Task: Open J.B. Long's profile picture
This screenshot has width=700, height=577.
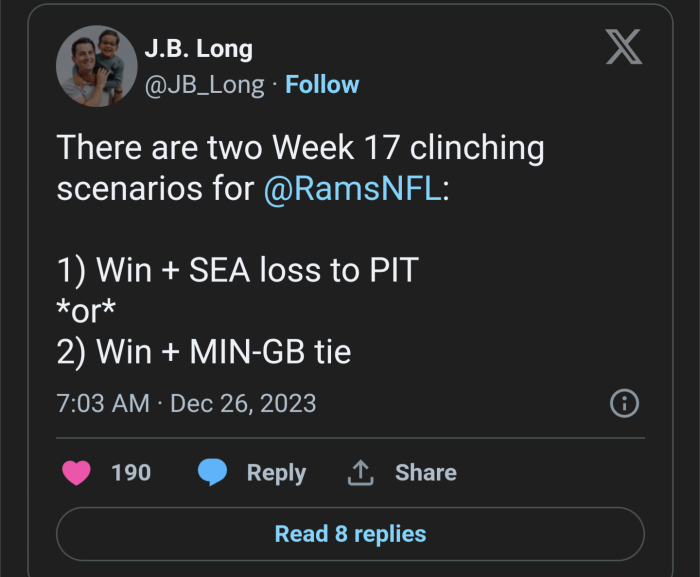Action: 97,66
